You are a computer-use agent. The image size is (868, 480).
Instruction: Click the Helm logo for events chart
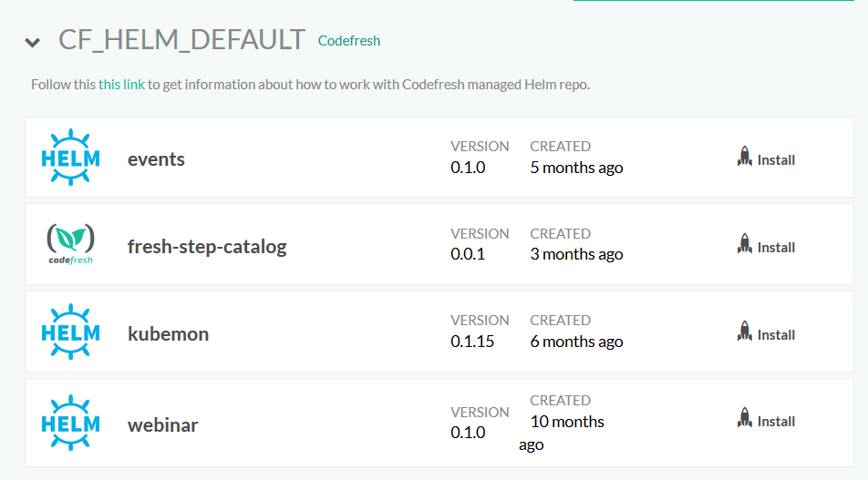71,158
